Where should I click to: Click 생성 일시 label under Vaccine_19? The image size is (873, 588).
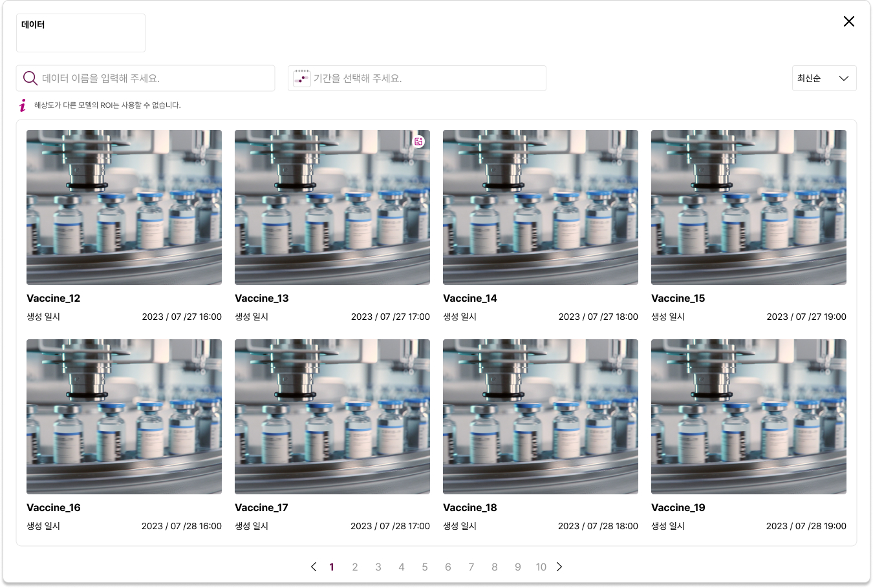(x=668, y=526)
